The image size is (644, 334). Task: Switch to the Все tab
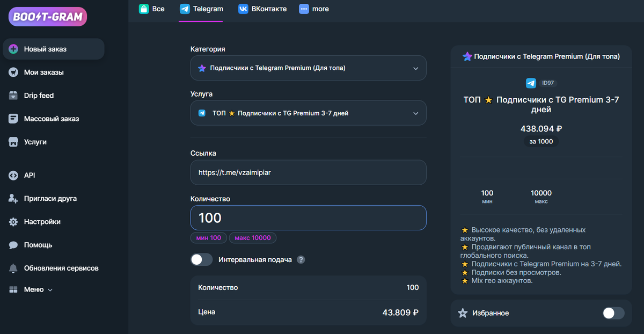[x=152, y=9]
